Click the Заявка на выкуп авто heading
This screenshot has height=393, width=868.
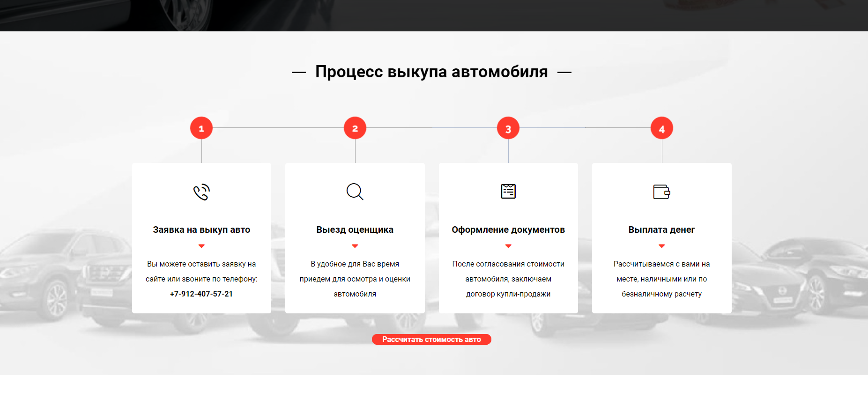click(201, 230)
